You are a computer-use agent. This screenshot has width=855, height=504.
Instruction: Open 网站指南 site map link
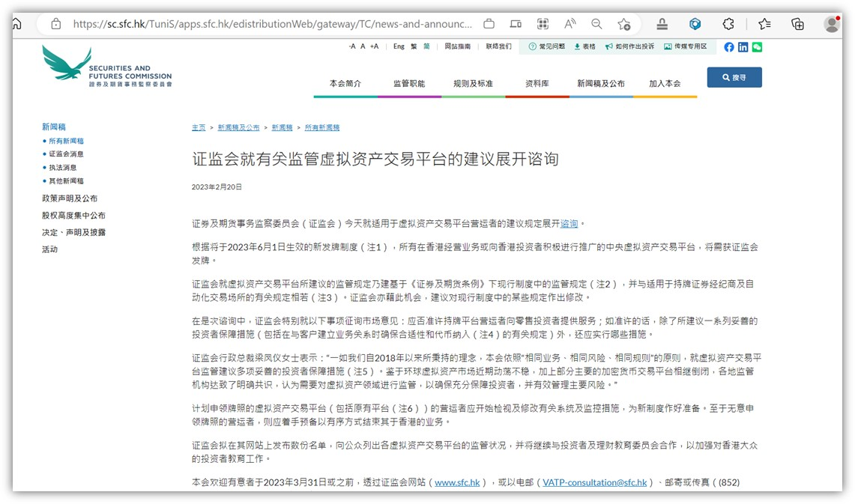458,46
